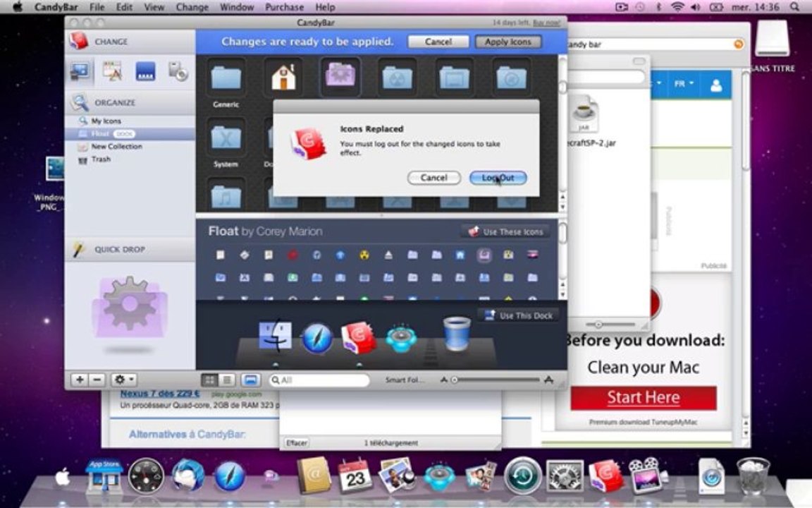
Task: Click Log Out in the Icons Replaced dialog
Action: pyautogui.click(x=498, y=178)
